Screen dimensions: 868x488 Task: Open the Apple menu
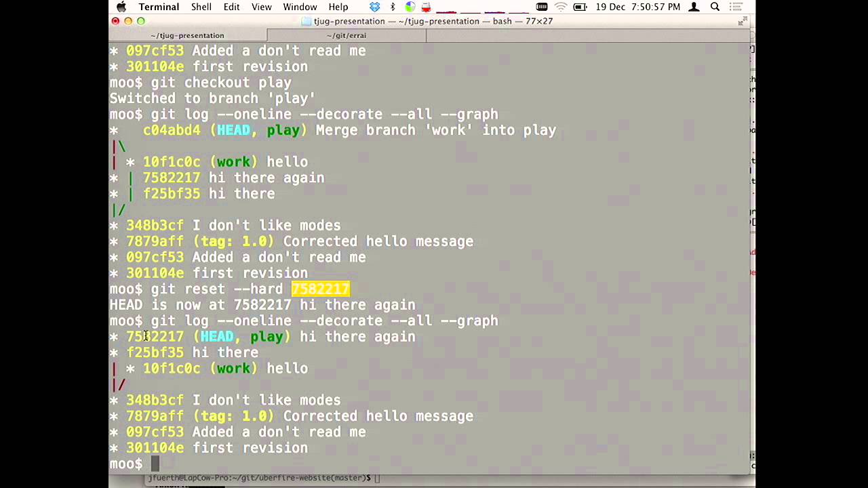pos(121,7)
